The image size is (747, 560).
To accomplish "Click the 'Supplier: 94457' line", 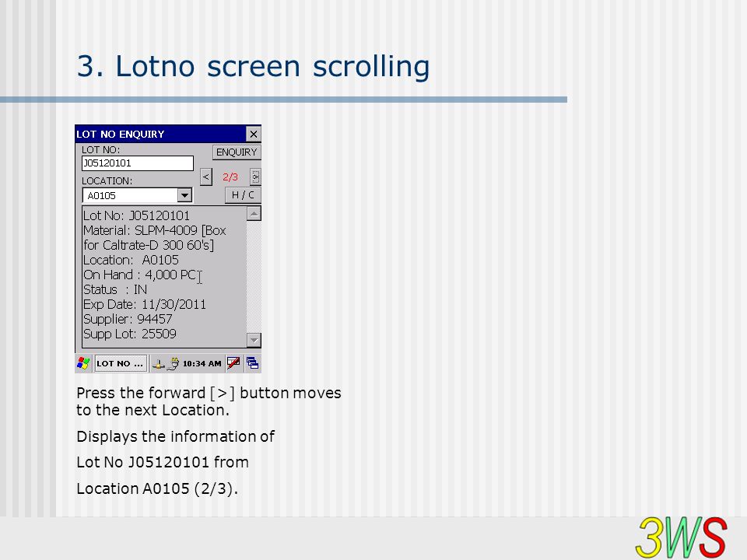I will (x=128, y=319).
